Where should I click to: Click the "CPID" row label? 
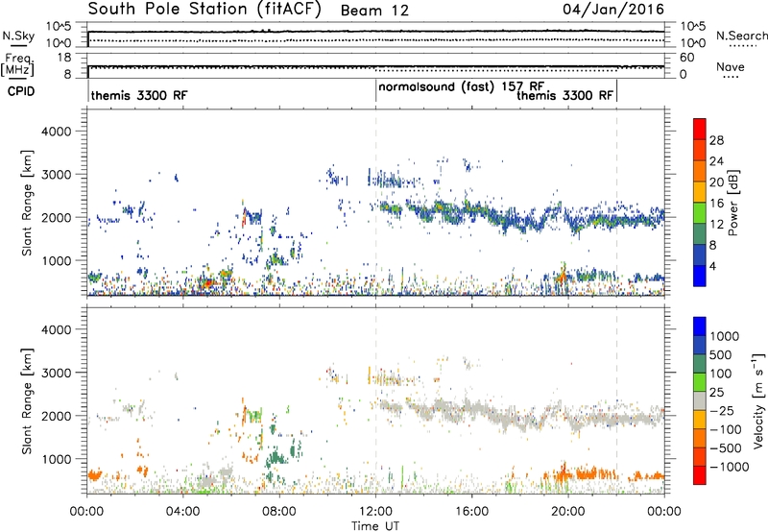point(21,91)
